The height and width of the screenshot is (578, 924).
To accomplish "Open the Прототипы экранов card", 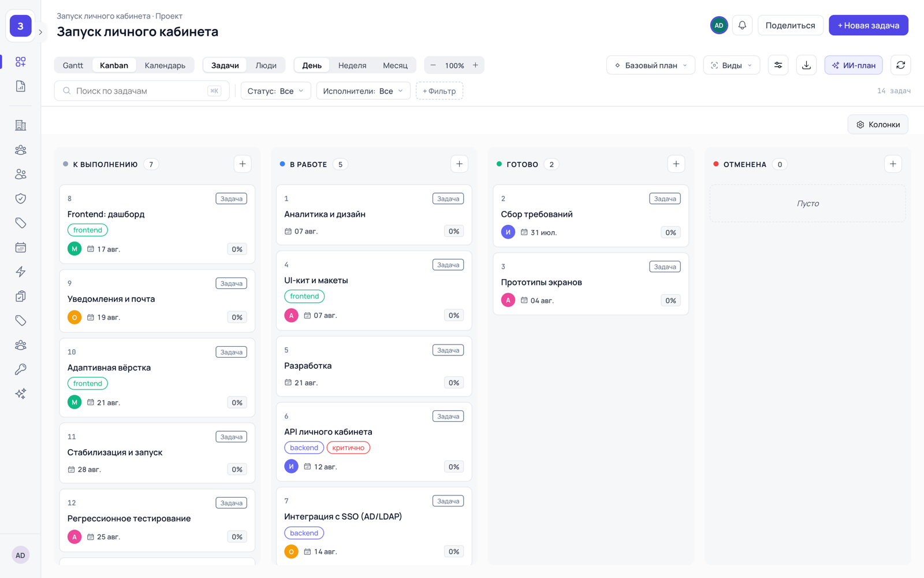I will (x=591, y=284).
